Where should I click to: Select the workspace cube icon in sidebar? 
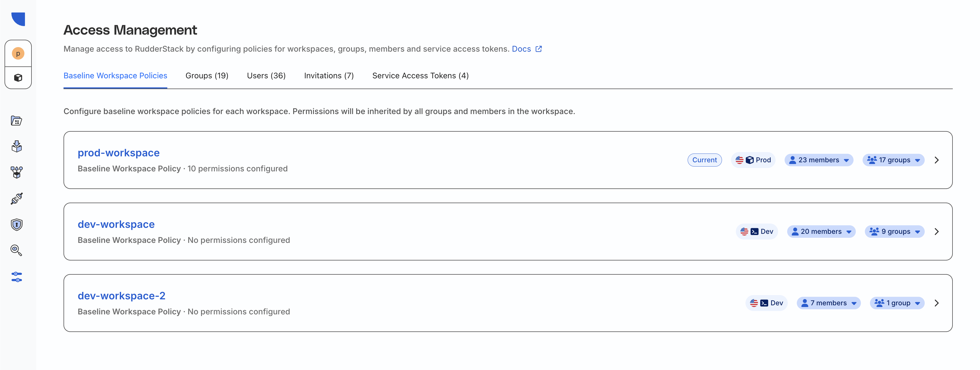coord(18,78)
